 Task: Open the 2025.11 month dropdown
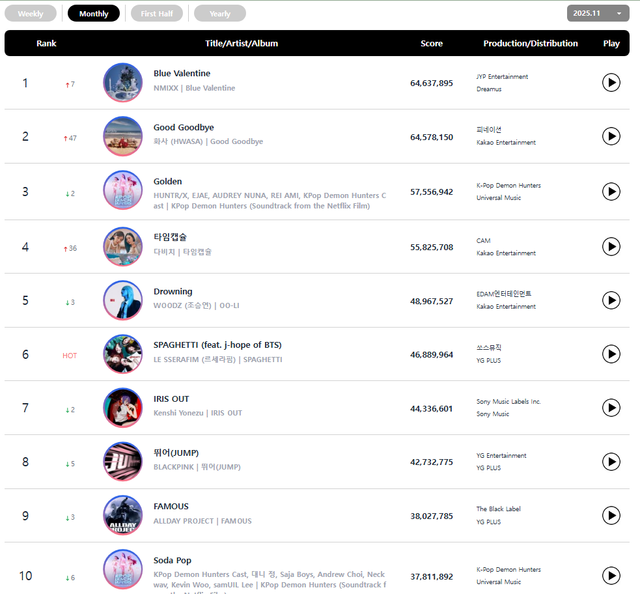(598, 13)
